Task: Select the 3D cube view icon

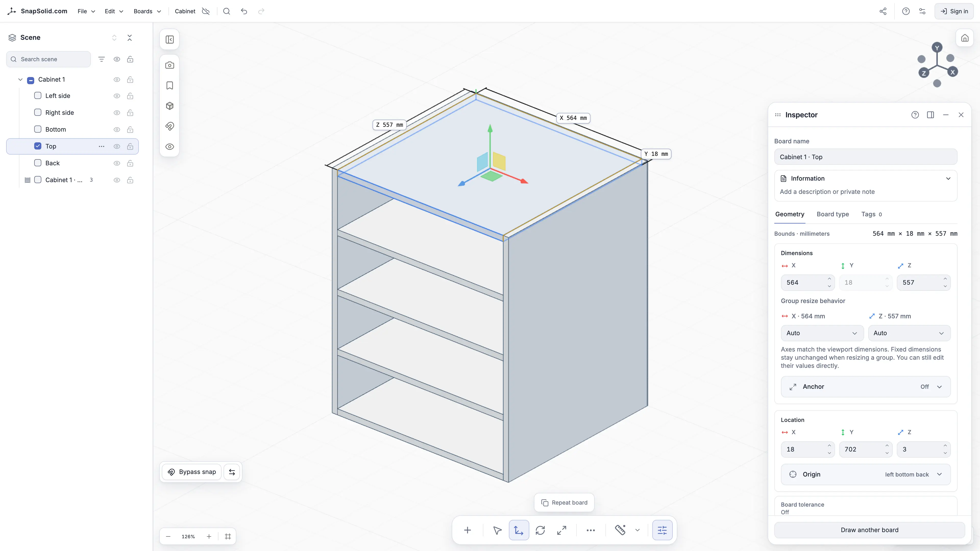Action: (x=170, y=106)
